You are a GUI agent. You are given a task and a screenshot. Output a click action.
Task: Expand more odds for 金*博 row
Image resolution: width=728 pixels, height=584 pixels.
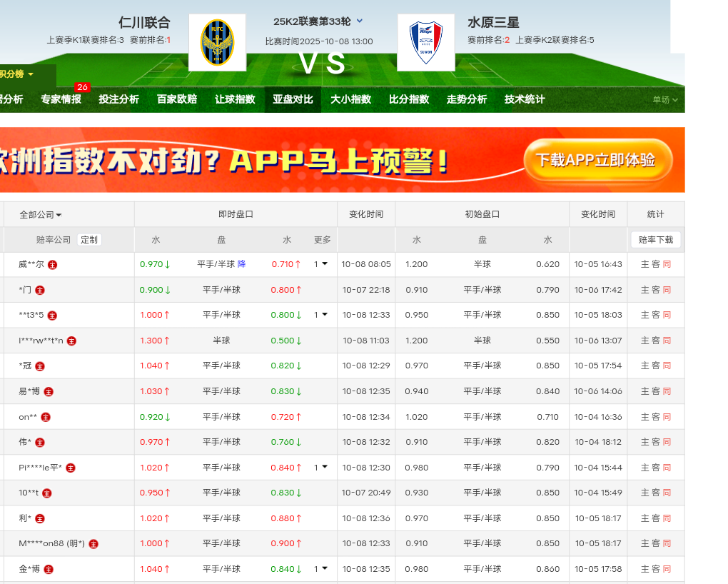pos(321,569)
